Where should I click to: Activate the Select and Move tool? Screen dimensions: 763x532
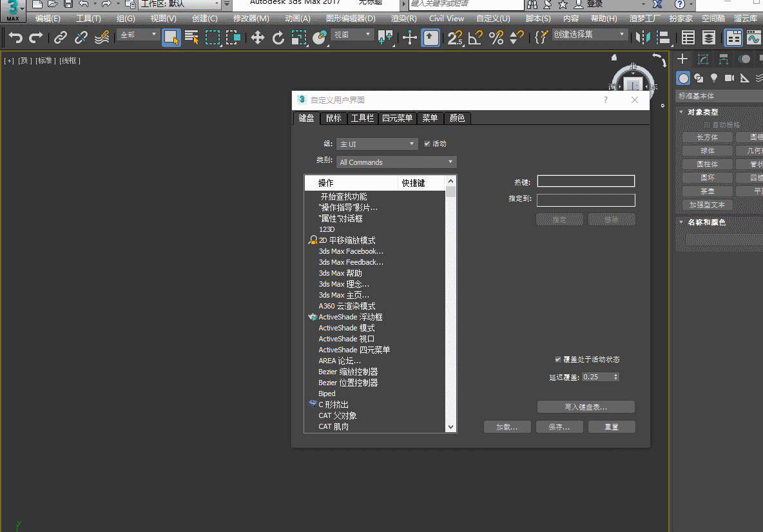click(x=257, y=37)
